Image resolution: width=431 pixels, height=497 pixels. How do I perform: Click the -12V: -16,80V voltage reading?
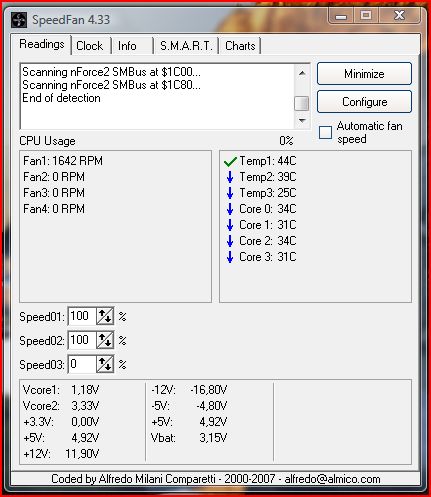click(x=189, y=390)
